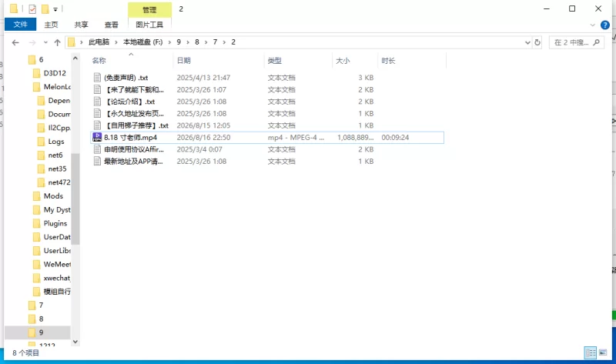Select the 8.18 寸老师.mp4 video icon

(97, 137)
